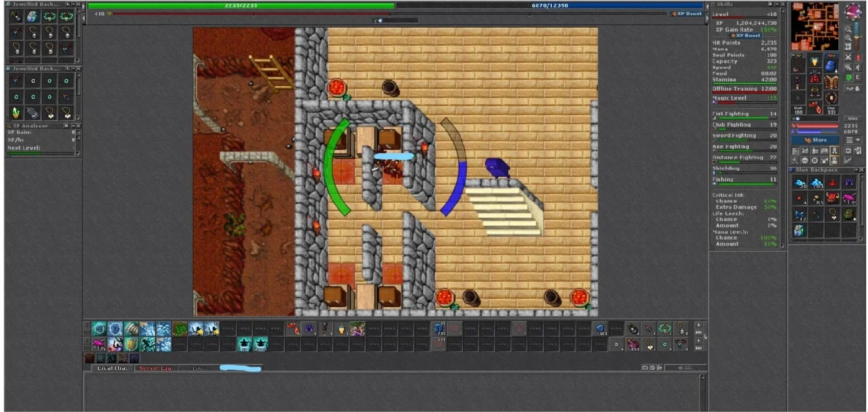Click the golden shield spell in bottom action row
Viewport: 868px width, 412px height.
[131, 344]
